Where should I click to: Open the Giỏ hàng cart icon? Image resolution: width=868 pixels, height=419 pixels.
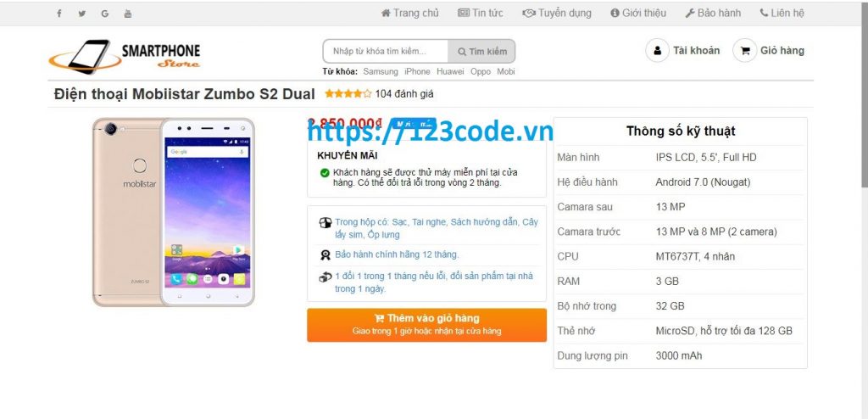pyautogui.click(x=744, y=51)
